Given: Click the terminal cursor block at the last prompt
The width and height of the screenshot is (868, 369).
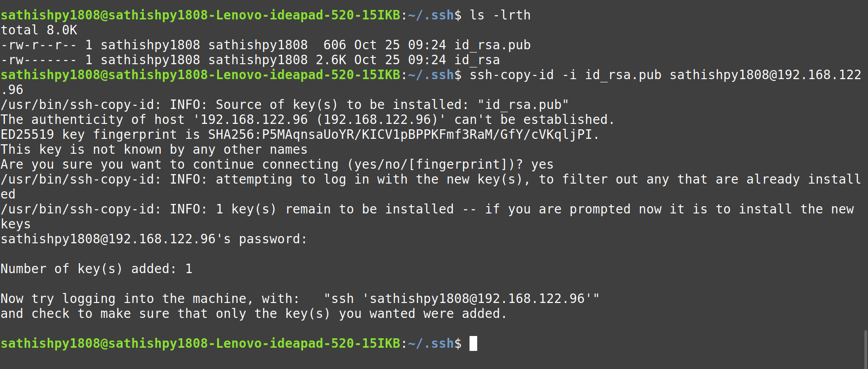Looking at the screenshot, I should (x=473, y=344).
